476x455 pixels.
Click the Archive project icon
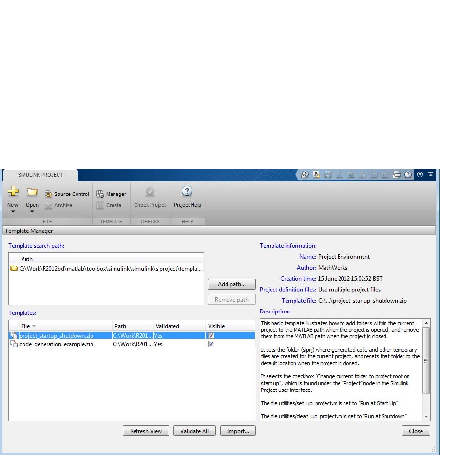[x=48, y=205]
